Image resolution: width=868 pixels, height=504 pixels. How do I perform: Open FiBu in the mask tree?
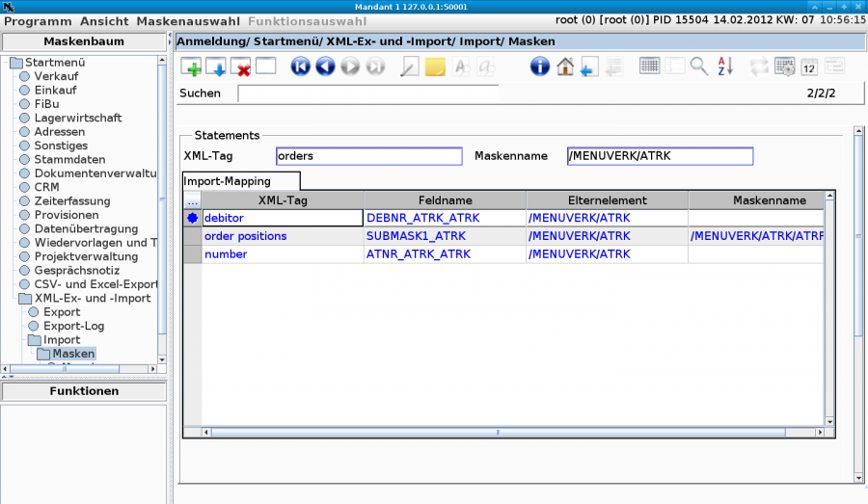pyautogui.click(x=46, y=104)
